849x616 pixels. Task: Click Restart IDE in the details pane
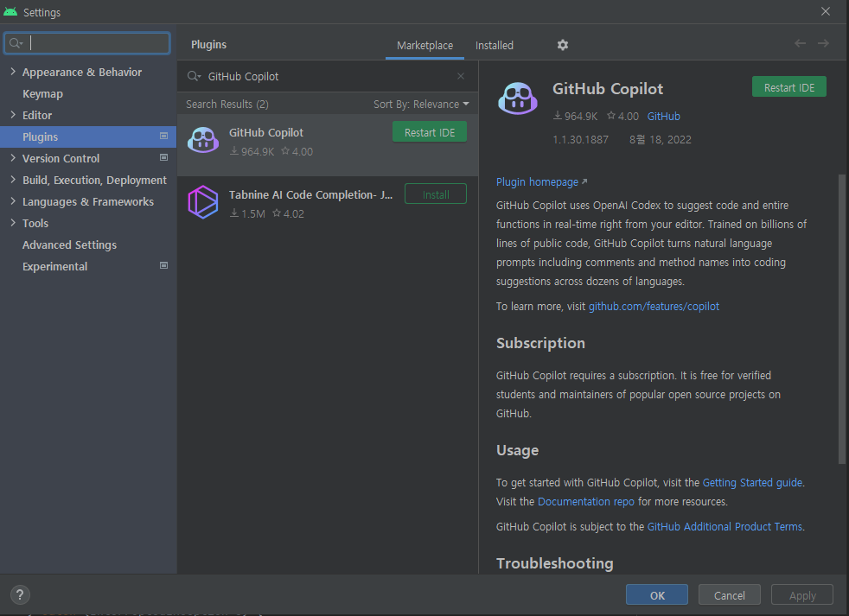coord(788,87)
